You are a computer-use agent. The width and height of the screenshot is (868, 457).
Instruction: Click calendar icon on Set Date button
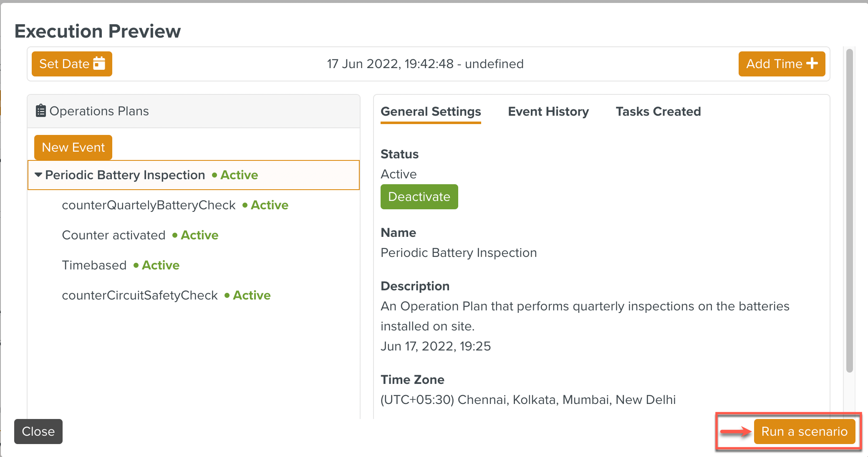[x=99, y=63]
